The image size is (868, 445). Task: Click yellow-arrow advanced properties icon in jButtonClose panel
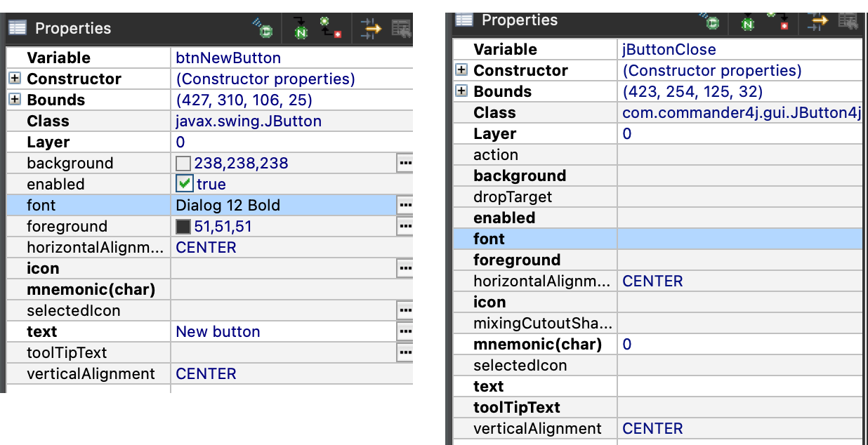[817, 22]
